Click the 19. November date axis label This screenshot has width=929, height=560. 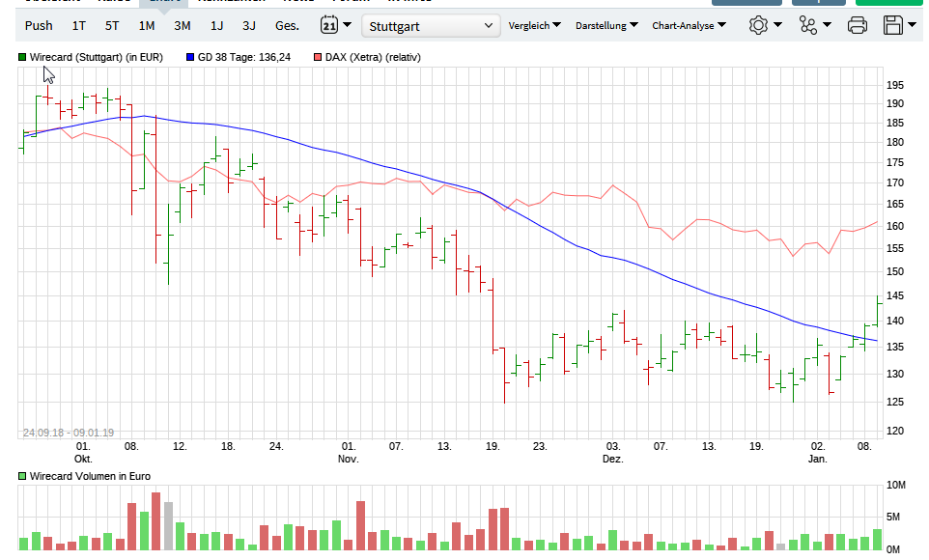click(493, 446)
